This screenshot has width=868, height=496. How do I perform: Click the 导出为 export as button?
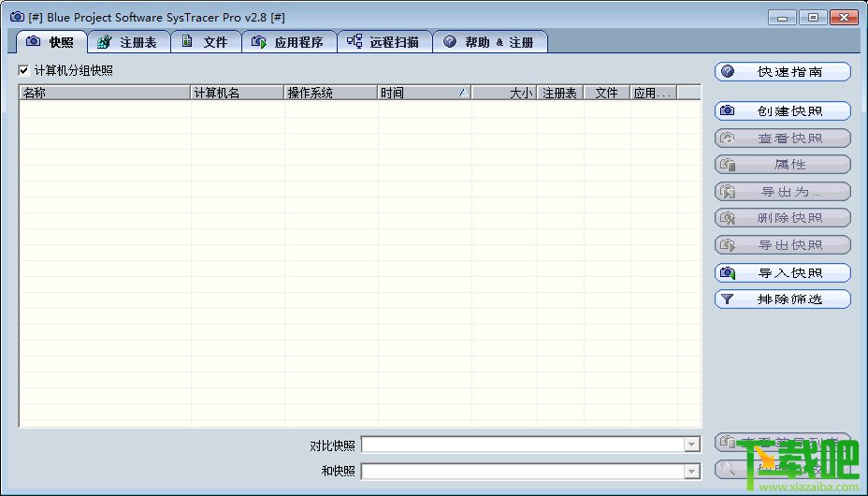click(x=783, y=192)
